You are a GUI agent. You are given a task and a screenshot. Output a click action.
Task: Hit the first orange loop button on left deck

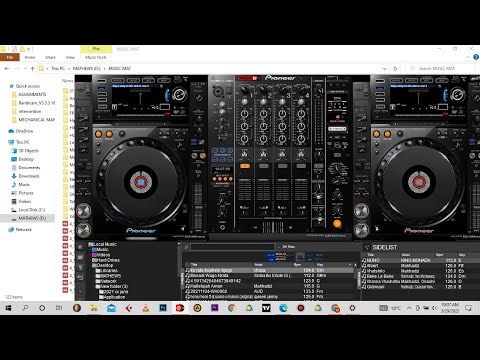pyautogui.click(x=99, y=134)
